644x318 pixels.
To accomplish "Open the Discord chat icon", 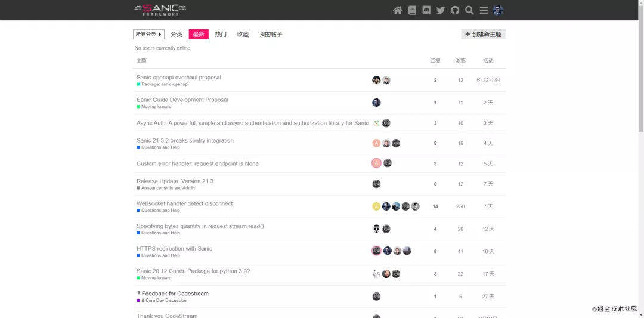I will point(426,10).
